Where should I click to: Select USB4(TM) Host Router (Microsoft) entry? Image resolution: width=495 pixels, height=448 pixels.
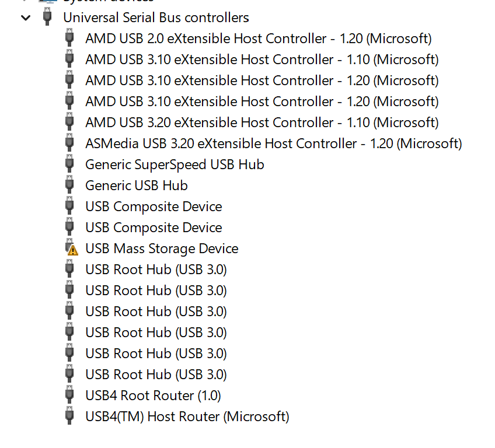point(187,416)
